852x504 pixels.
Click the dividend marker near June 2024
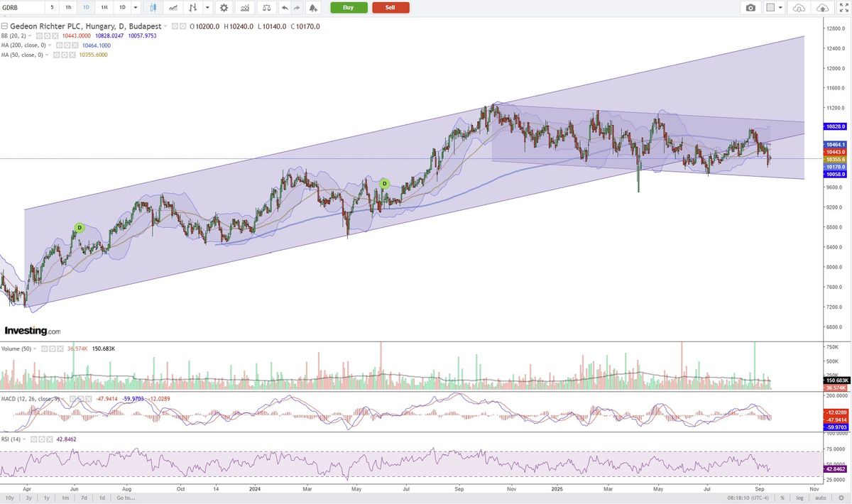point(385,183)
